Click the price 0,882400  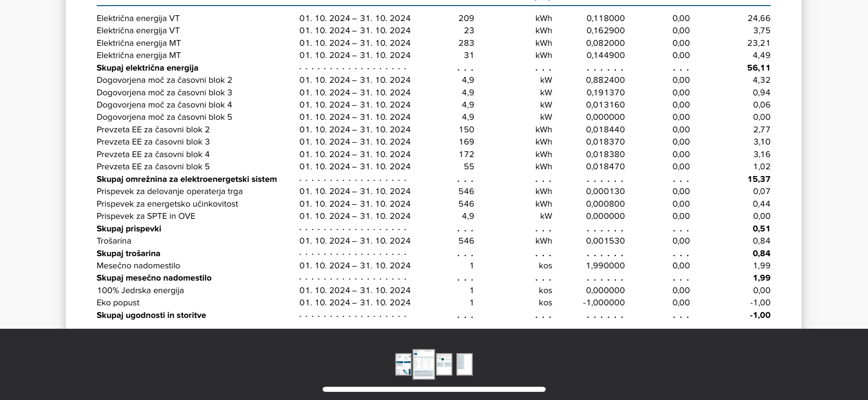[x=605, y=80]
